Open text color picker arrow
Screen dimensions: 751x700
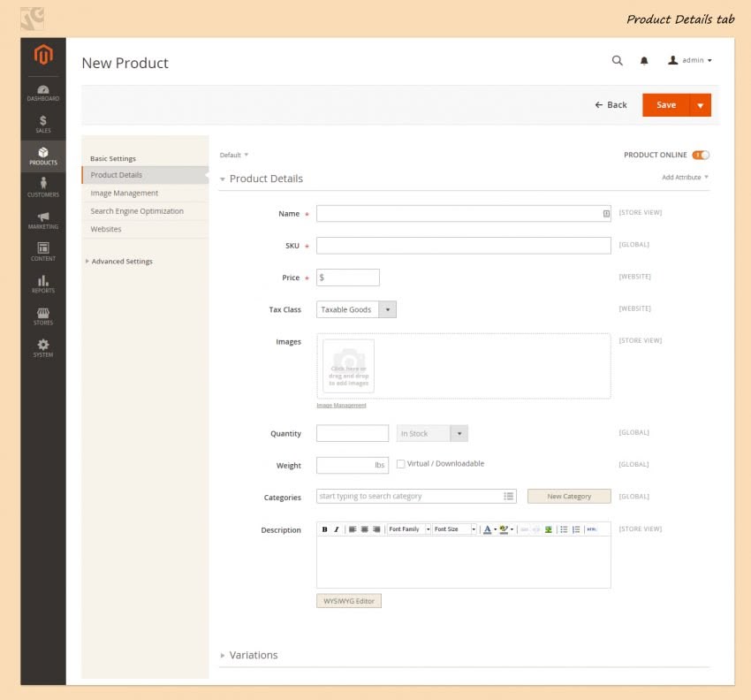[496, 529]
